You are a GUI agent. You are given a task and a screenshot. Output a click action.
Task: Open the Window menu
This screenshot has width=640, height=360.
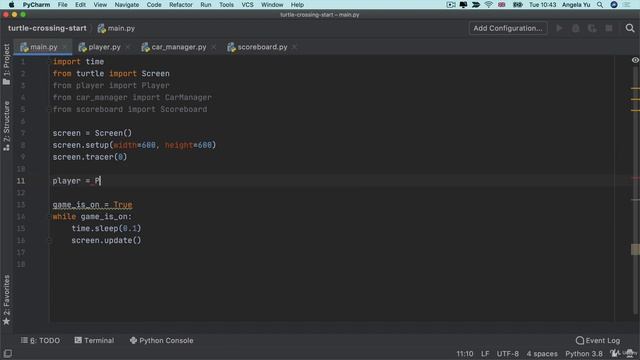click(272, 5)
